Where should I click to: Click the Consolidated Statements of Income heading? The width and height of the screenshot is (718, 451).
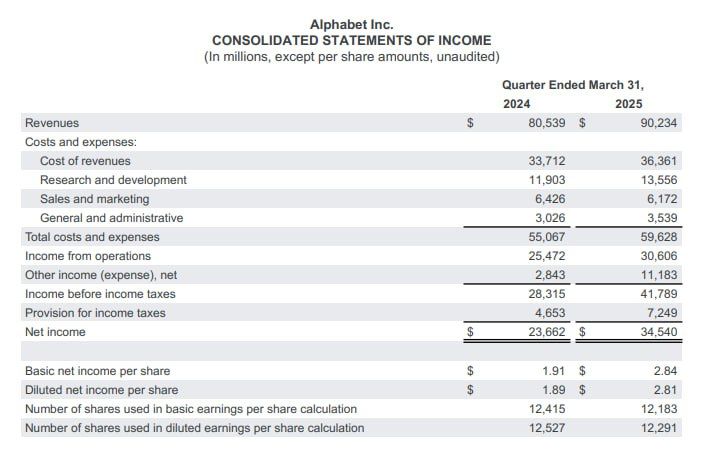[x=352, y=40]
